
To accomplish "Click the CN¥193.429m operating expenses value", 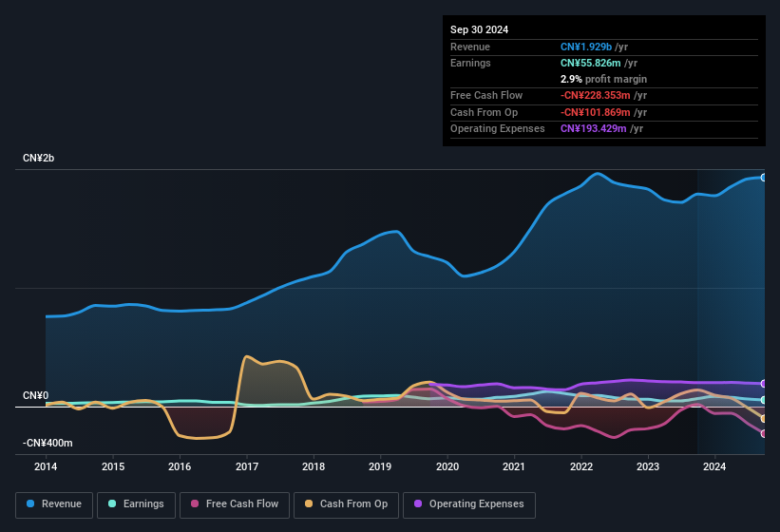I will click(593, 129).
